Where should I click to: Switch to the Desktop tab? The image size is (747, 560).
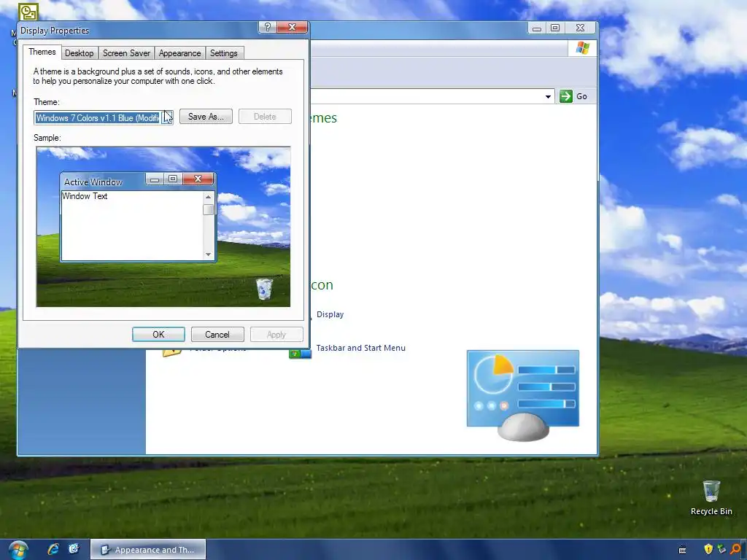[79, 52]
